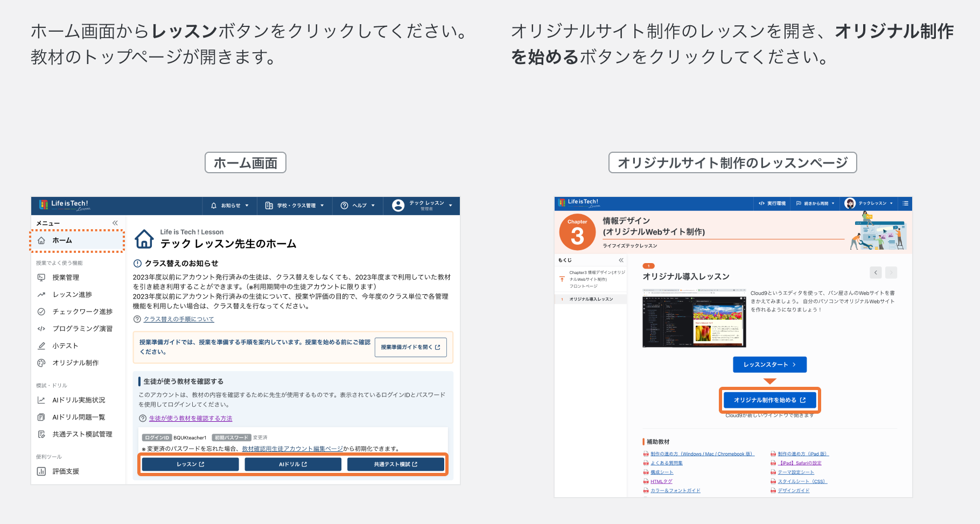
Task: Click the レッスンスタート button
Action: pyautogui.click(x=769, y=365)
